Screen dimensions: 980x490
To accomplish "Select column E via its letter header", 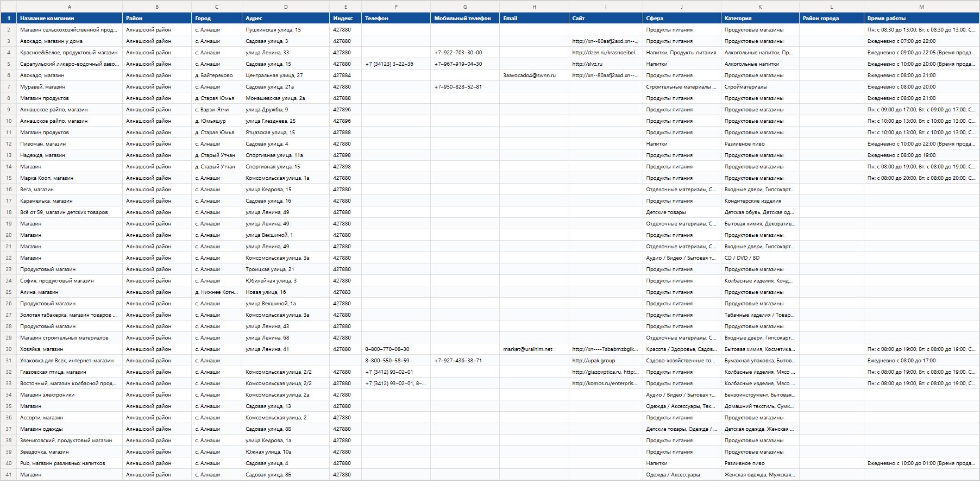I will pyautogui.click(x=345, y=7).
